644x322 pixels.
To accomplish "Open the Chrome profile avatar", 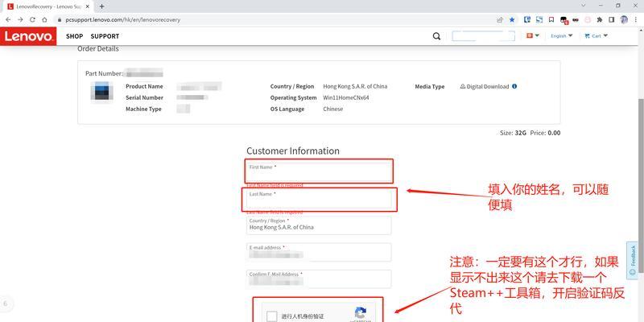I will pos(624,19).
